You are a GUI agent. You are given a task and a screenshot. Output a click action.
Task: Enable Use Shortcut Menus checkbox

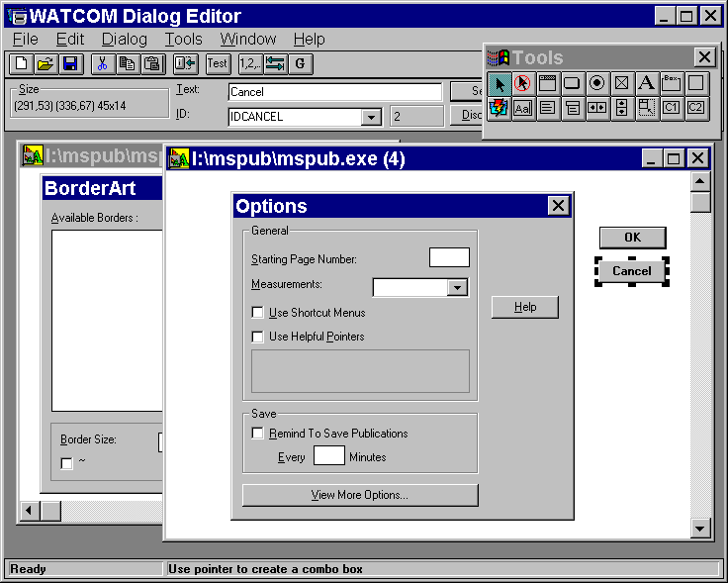(x=258, y=313)
